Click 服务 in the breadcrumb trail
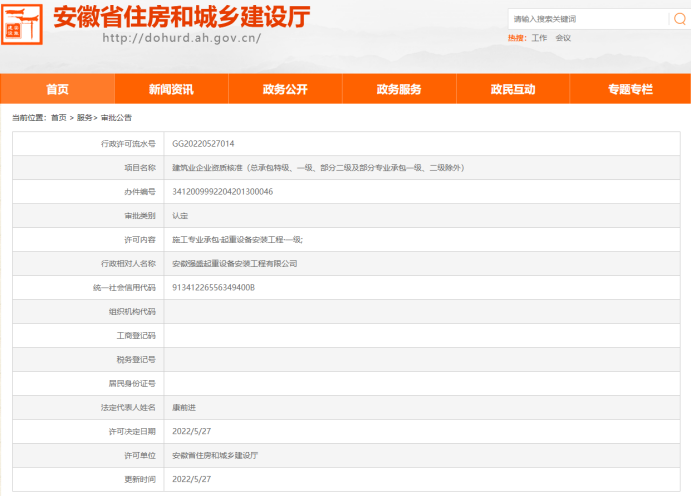This screenshot has width=692, height=496. (x=85, y=118)
